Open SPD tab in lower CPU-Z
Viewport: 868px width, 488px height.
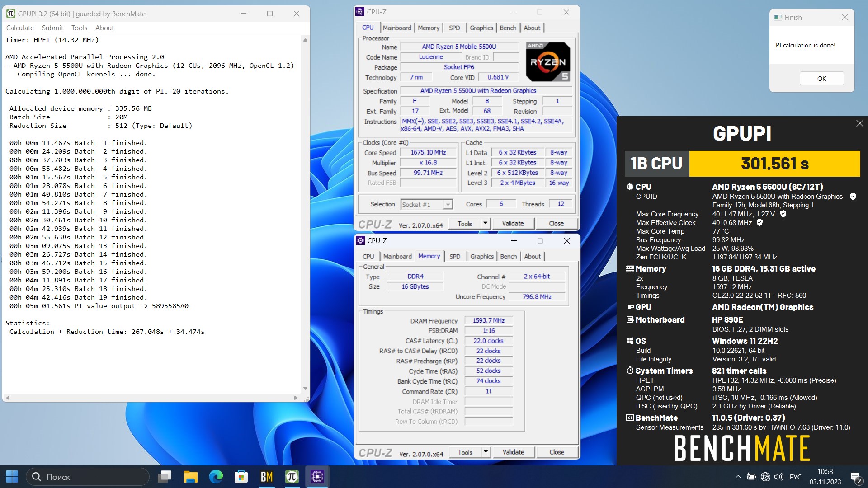point(455,256)
